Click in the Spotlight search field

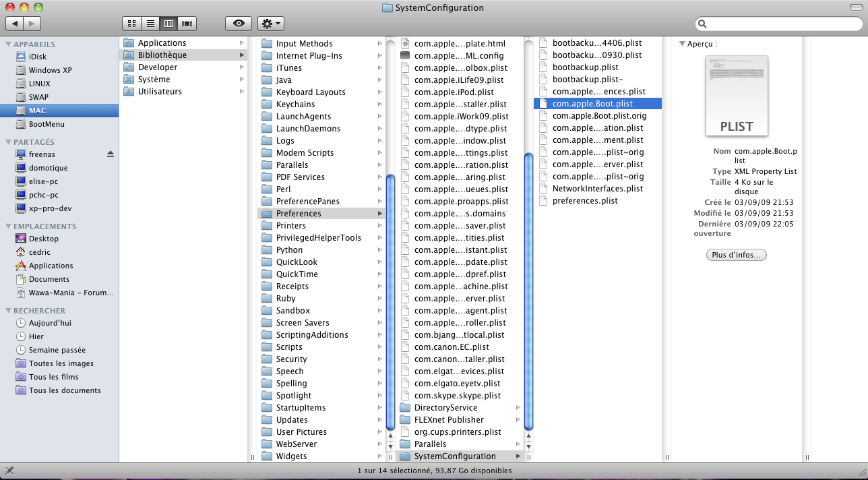click(x=779, y=24)
